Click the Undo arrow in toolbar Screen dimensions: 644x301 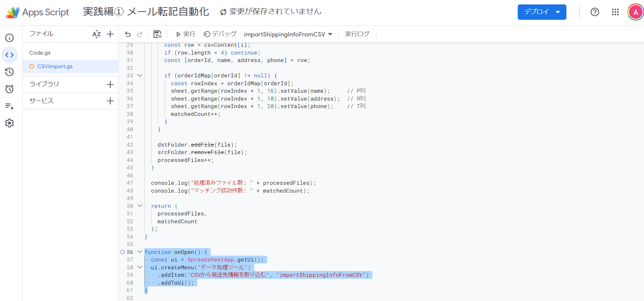pos(128,34)
